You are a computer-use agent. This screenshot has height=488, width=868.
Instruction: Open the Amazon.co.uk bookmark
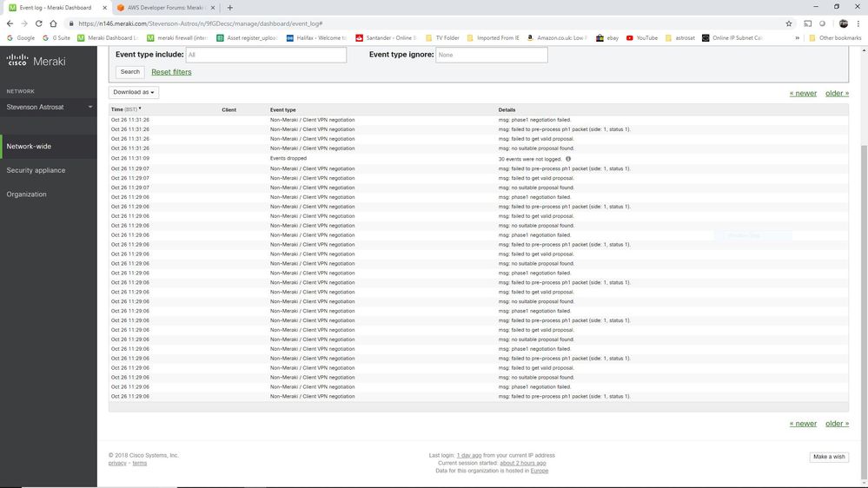pyautogui.click(x=557, y=38)
